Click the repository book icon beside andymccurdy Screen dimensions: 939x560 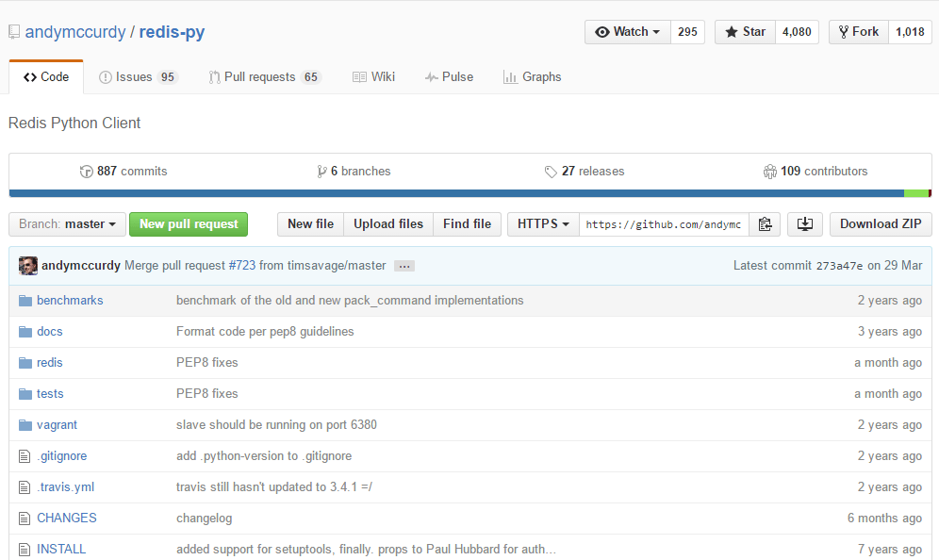pos(14,32)
